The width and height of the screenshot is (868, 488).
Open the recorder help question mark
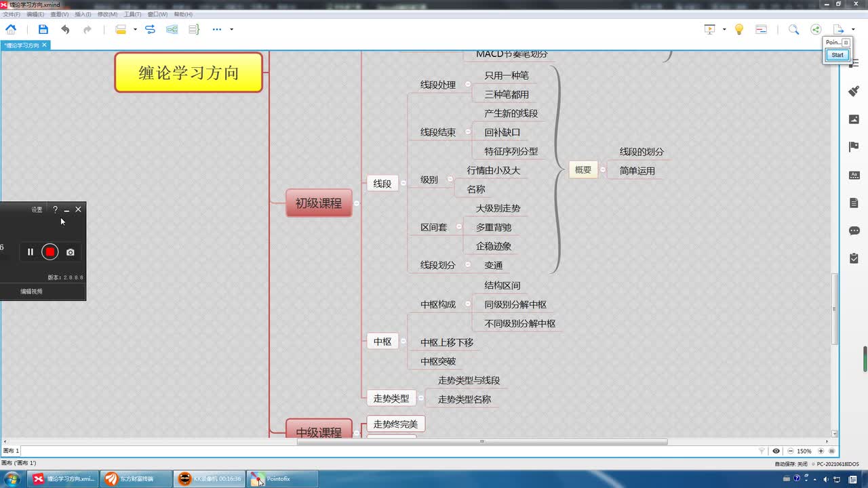[x=55, y=209]
